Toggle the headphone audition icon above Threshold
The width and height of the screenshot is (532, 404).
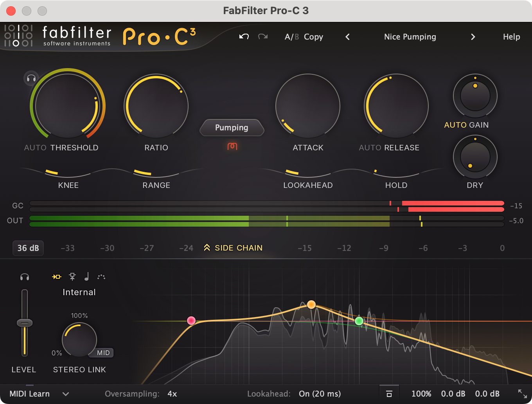coord(31,78)
